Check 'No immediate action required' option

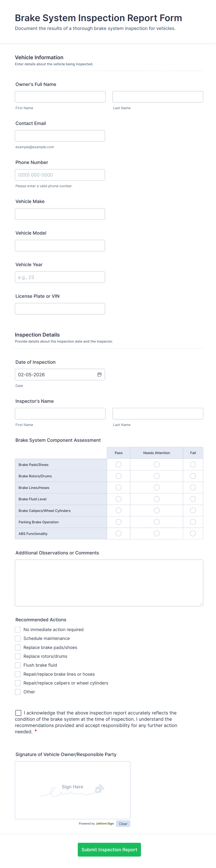click(18, 629)
